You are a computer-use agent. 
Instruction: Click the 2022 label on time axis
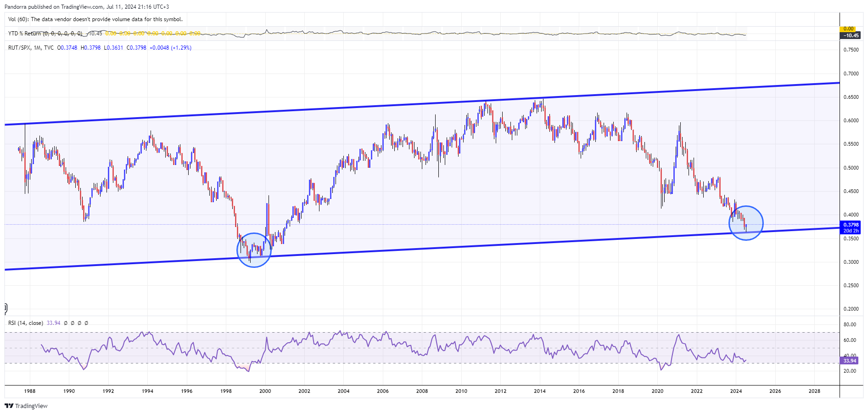697,391
